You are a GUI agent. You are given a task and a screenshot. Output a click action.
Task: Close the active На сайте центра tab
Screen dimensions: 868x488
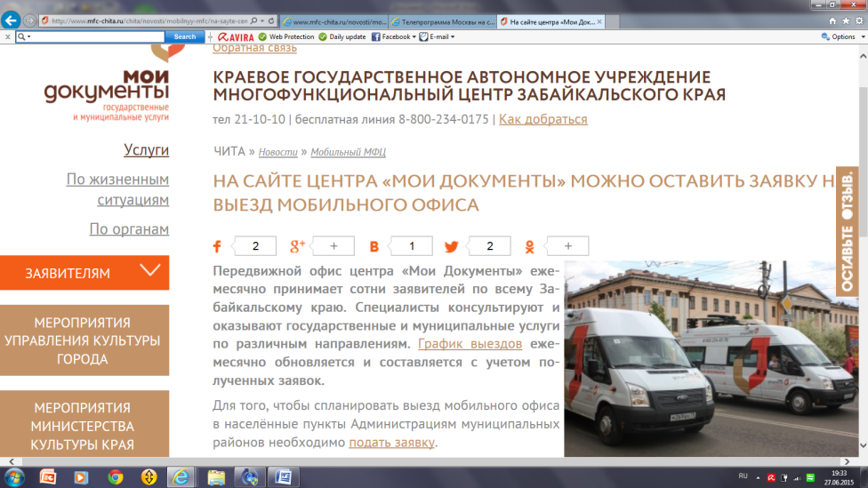coord(599,22)
